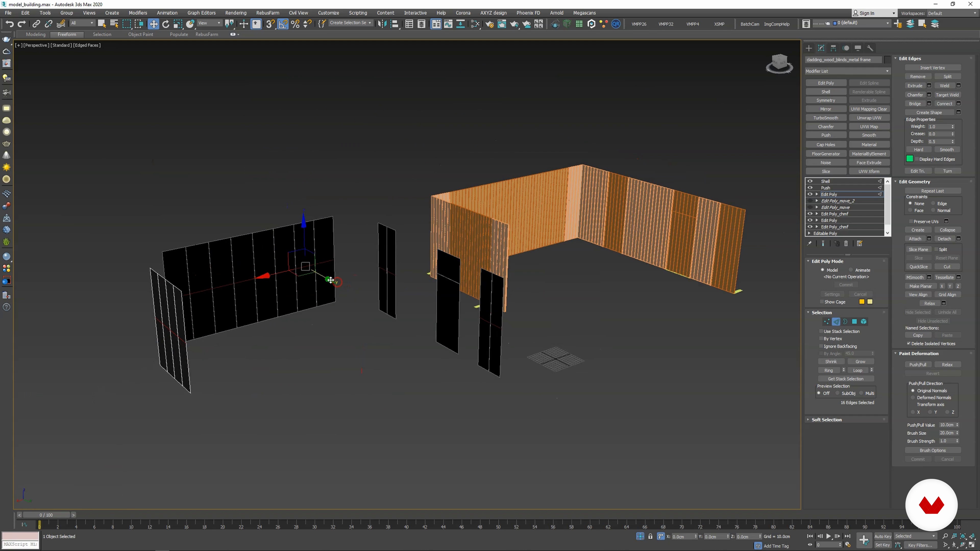Screen dimensions: 980x551
Task: Select the Move transform tool
Action: pos(153,24)
